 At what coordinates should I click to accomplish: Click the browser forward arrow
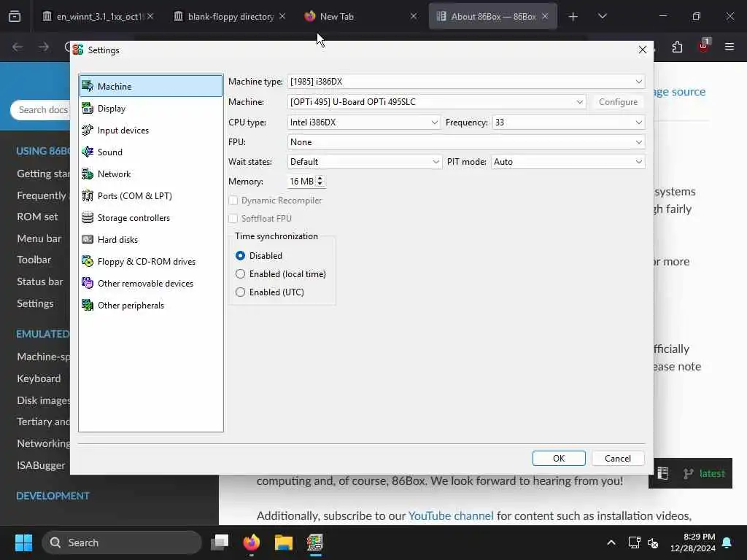44,47
